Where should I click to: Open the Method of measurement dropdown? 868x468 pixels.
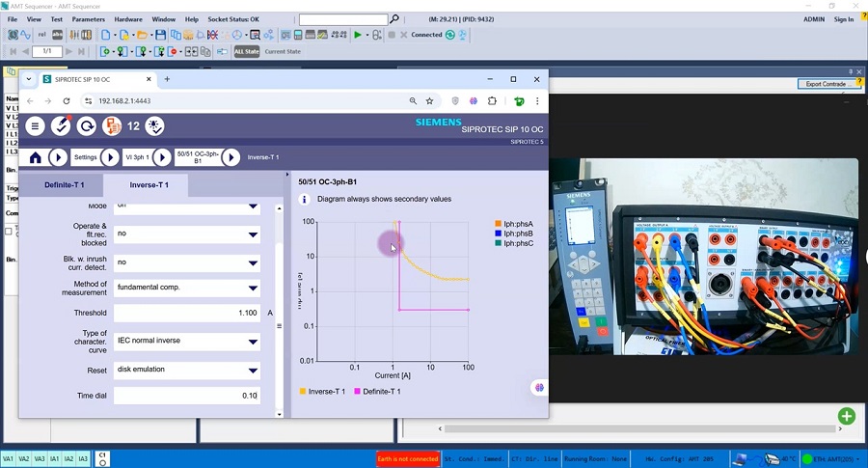[187, 288]
